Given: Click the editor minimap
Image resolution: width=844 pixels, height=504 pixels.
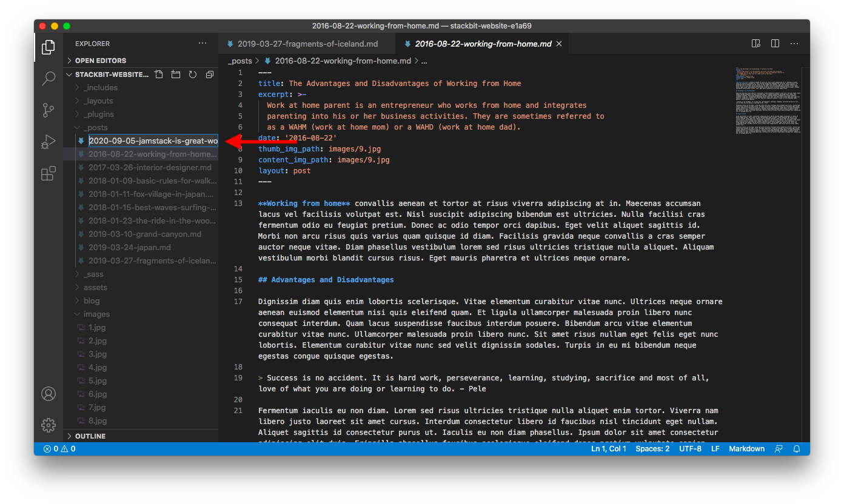Looking at the screenshot, I should [x=769, y=100].
